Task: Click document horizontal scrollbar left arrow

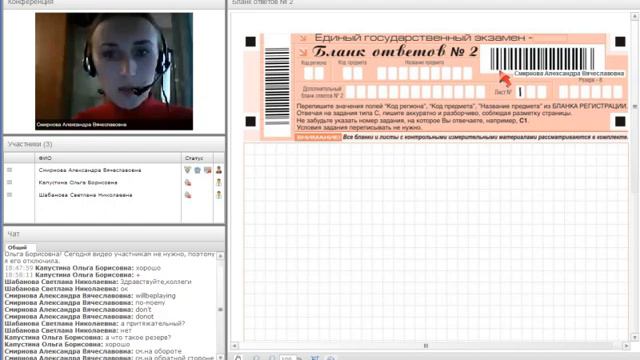Action: pos(234,346)
